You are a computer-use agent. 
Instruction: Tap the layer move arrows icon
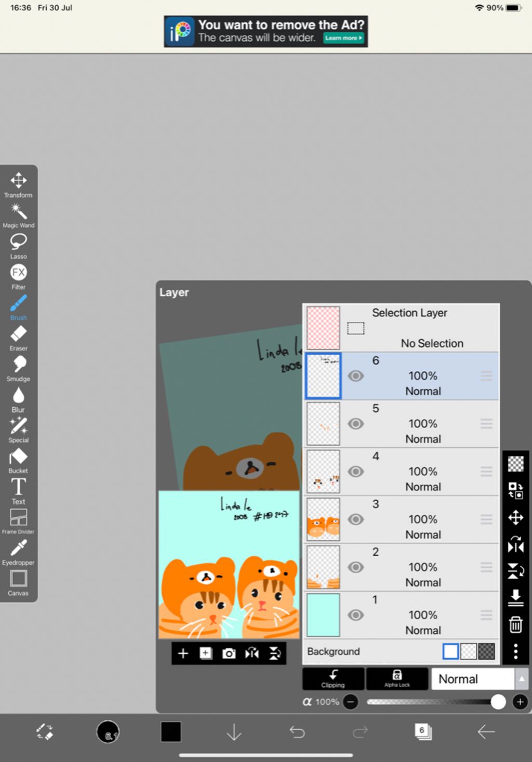tap(515, 517)
